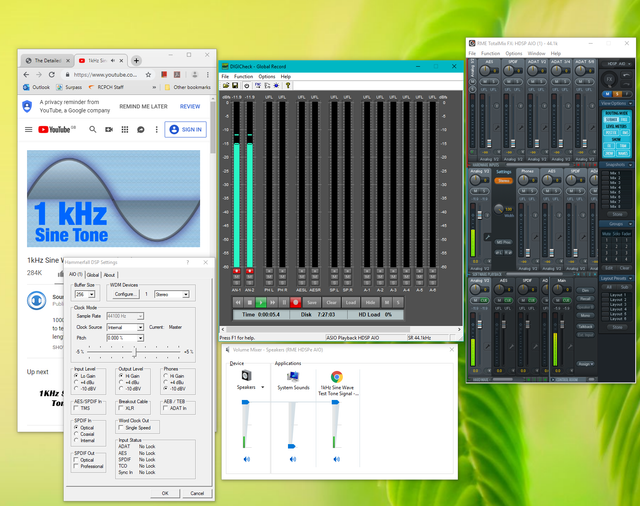Screen dimensions: 640x506
Task: Click Save button in DIGICheck transport
Action: tap(312, 302)
